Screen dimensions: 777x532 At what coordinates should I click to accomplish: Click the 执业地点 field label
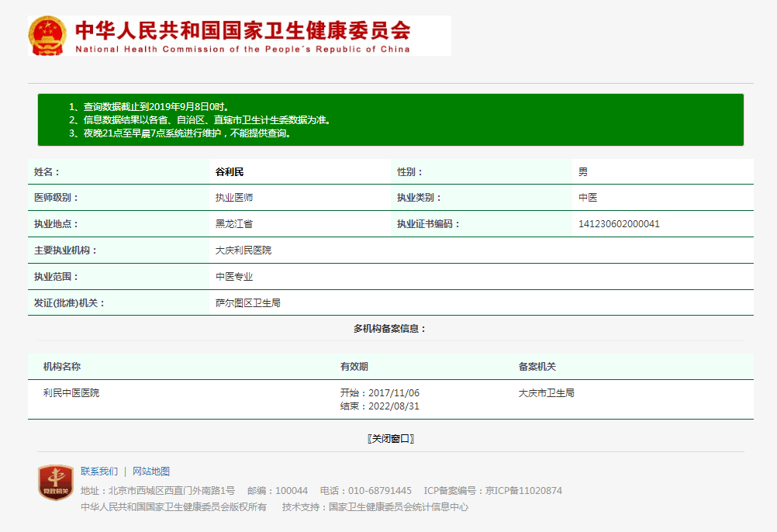(x=57, y=224)
